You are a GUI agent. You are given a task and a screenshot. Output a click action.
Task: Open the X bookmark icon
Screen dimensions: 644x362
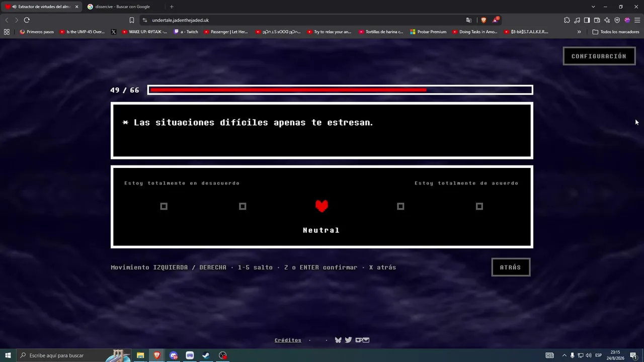point(114,32)
